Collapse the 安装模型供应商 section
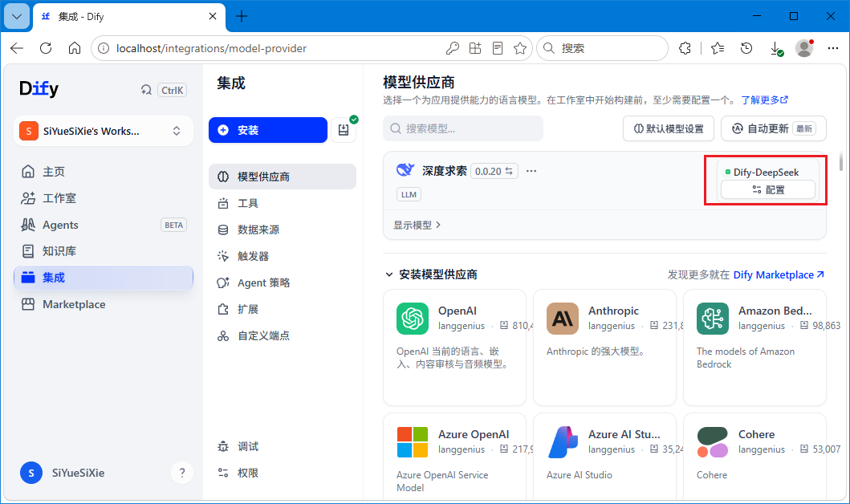The width and height of the screenshot is (850, 504). click(388, 274)
